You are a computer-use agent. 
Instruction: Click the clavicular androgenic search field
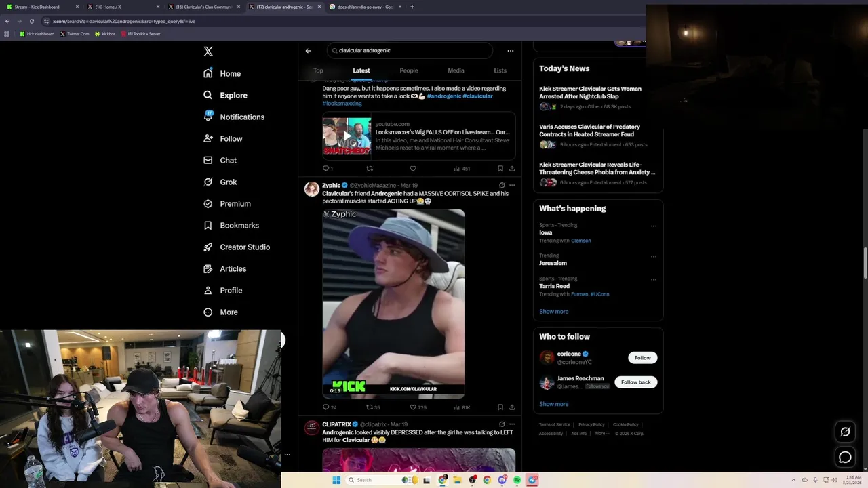[x=410, y=50]
